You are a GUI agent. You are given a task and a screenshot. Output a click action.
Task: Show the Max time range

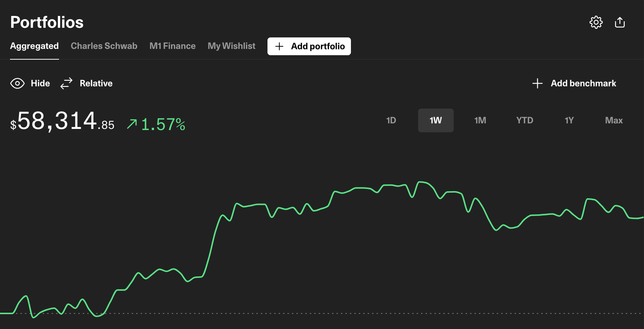(x=614, y=120)
